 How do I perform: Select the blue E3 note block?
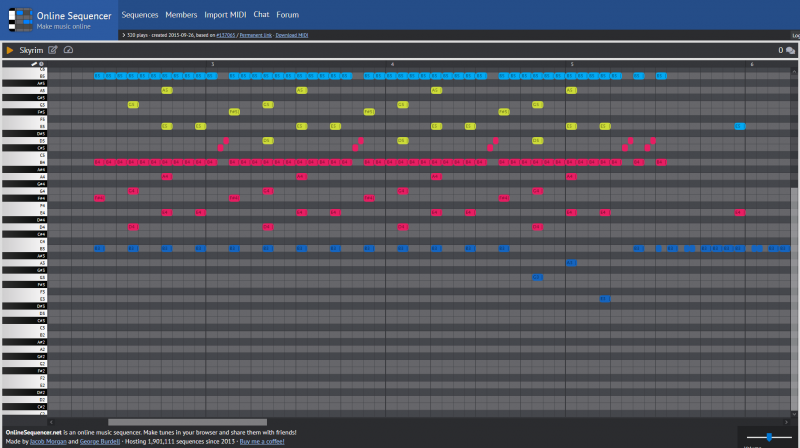coord(605,298)
